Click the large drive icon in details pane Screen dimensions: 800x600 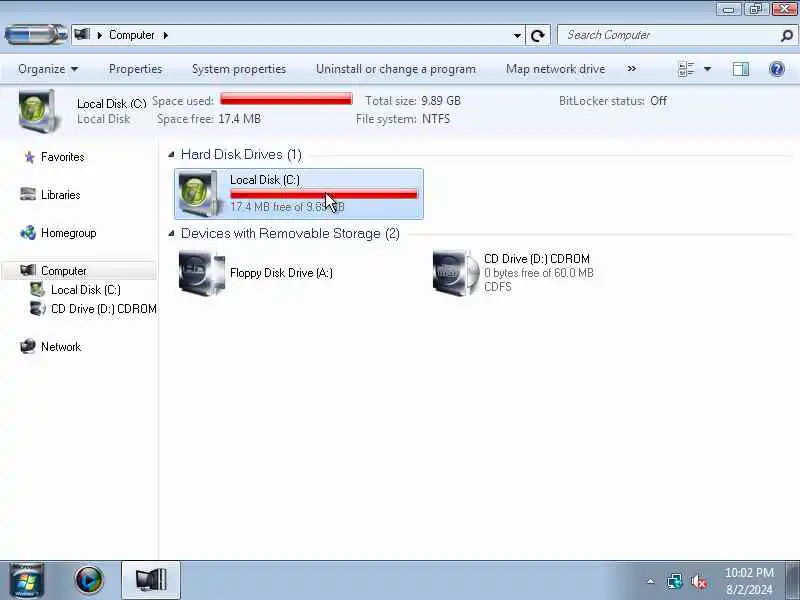click(x=38, y=111)
